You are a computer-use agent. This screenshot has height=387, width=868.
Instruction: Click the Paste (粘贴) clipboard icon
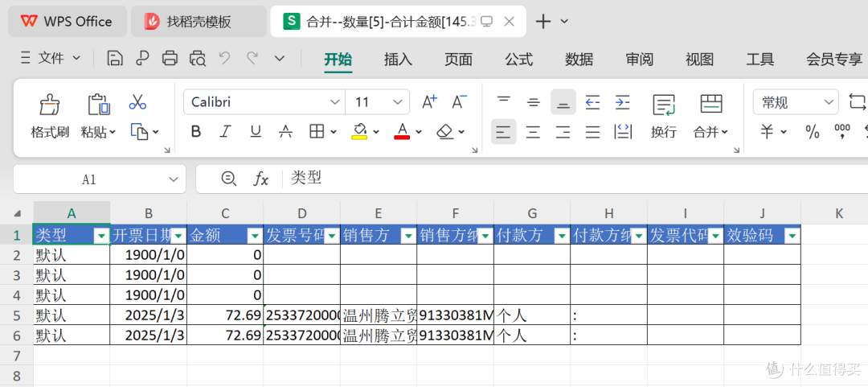coord(99,103)
